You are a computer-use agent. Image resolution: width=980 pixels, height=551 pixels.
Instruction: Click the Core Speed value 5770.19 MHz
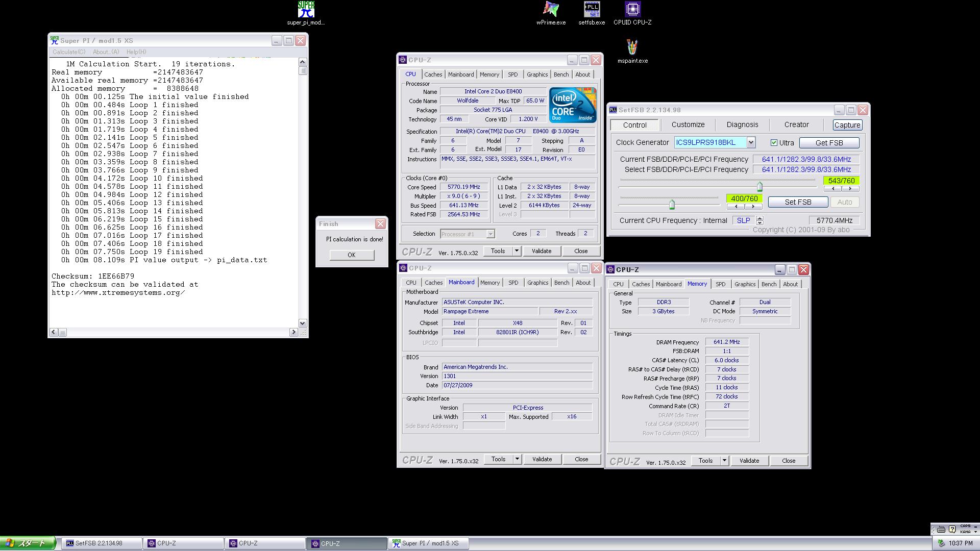coord(463,187)
